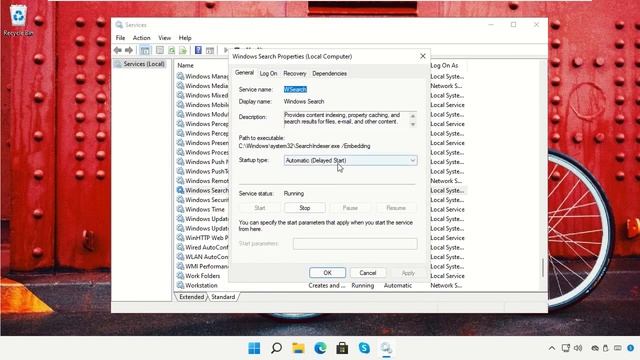This screenshot has height=360, width=640.
Task: Click the greyed Start button
Action: click(x=260, y=208)
